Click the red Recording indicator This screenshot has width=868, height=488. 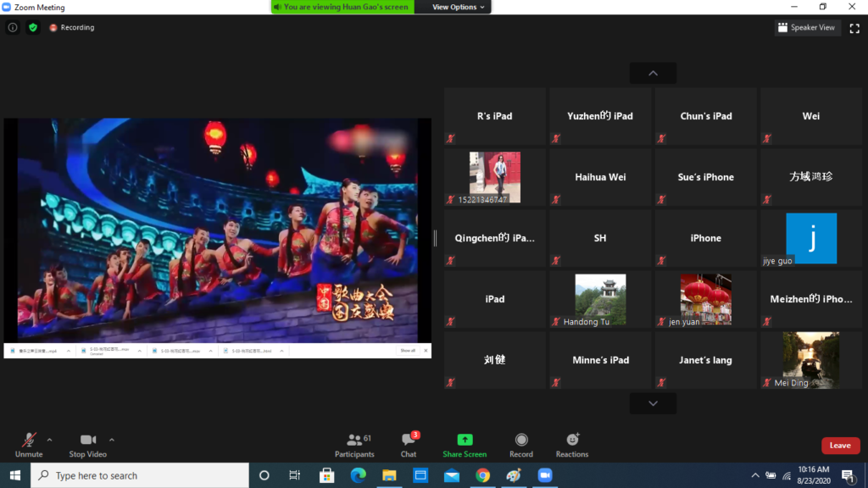coord(72,27)
